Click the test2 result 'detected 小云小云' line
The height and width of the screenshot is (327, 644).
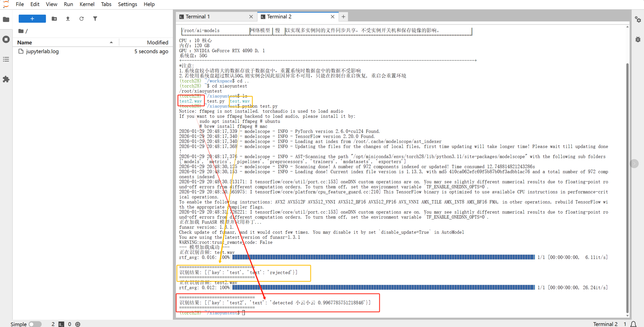275,303
